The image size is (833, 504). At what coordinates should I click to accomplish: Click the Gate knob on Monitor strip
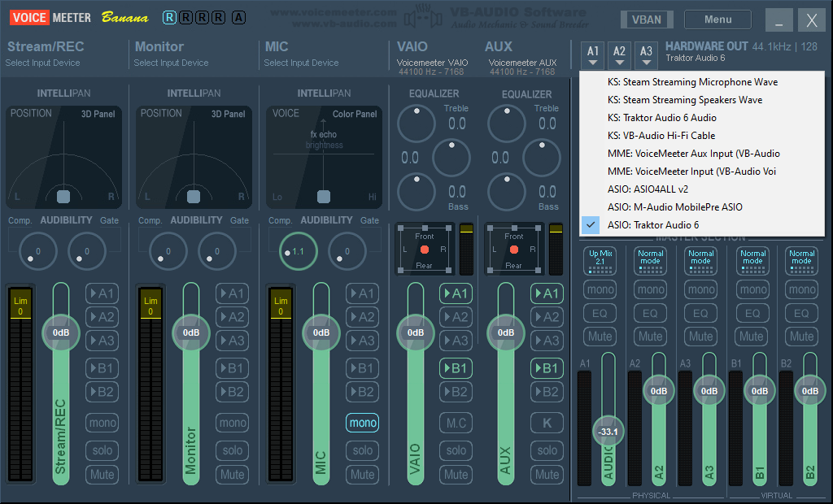click(x=216, y=251)
